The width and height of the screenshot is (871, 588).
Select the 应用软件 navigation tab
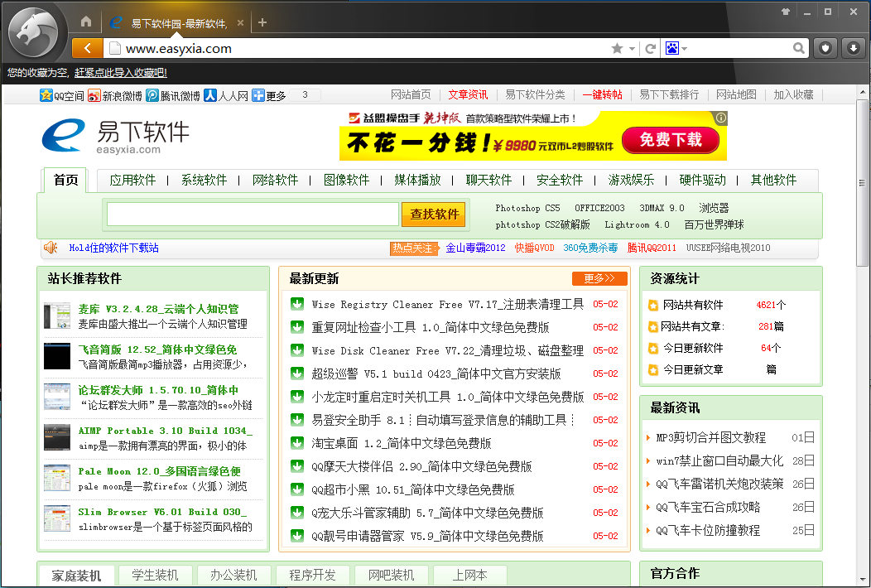pos(132,180)
